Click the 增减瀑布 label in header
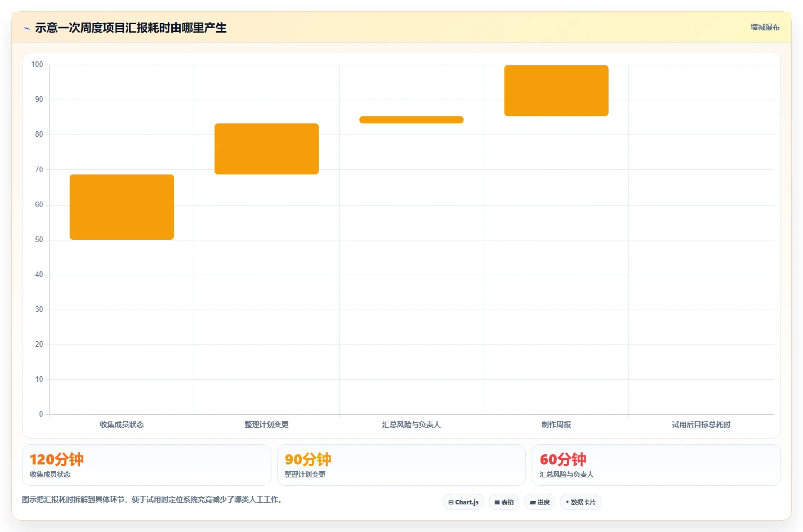 pos(765,27)
